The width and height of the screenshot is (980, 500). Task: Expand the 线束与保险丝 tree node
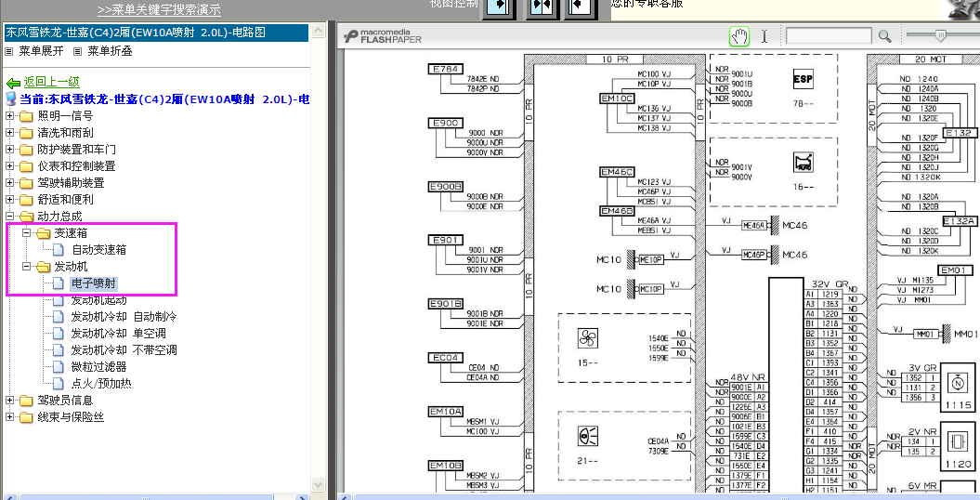tap(10, 417)
